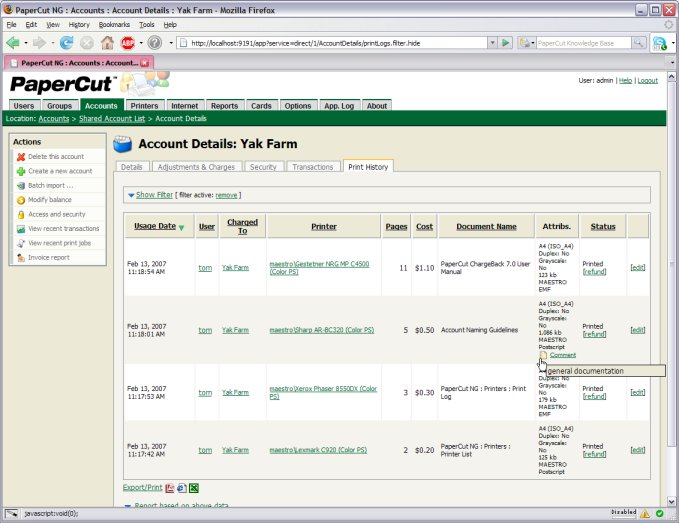Select the Security tab
This screenshot has height=523, width=679.
pyautogui.click(x=263, y=167)
